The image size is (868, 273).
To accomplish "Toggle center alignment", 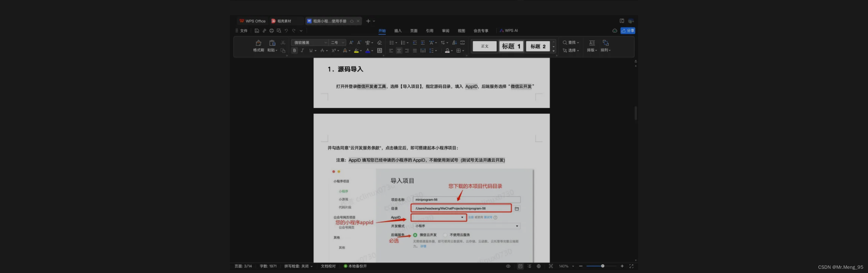I will 399,51.
